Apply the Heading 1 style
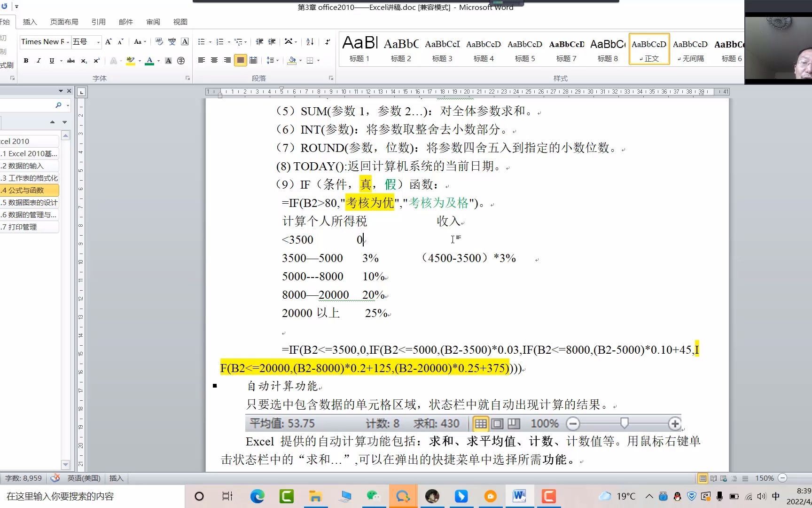The height and width of the screenshot is (508, 812). tap(359, 49)
